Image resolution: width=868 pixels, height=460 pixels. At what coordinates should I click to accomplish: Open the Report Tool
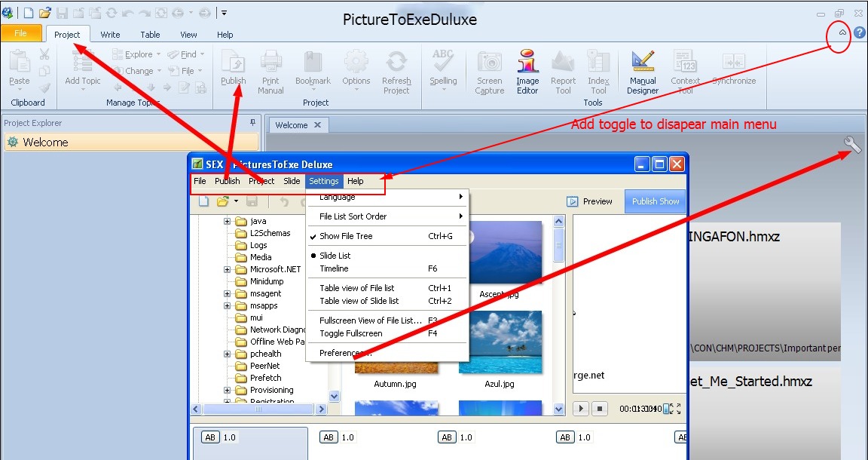pyautogui.click(x=563, y=72)
